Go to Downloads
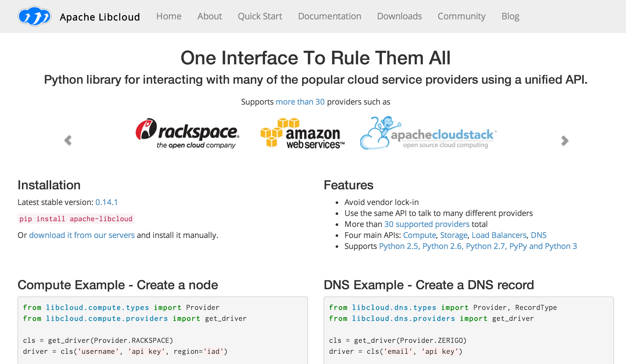The width and height of the screenshot is (626, 364). (x=399, y=16)
